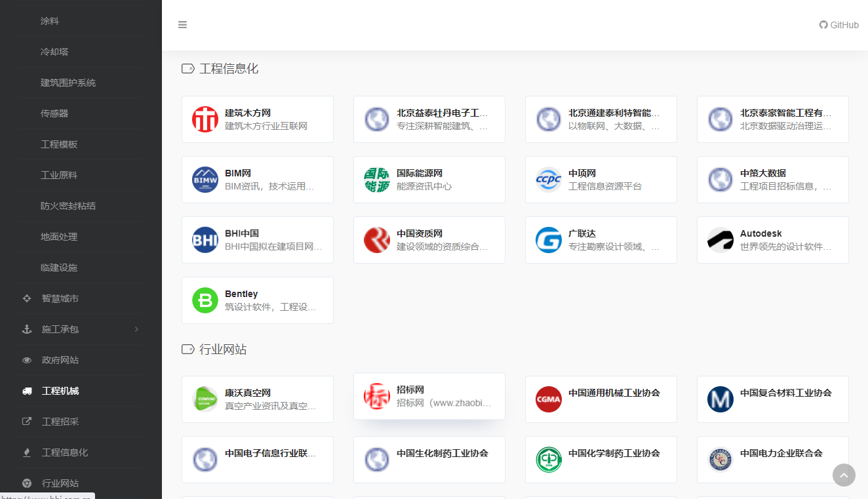Click the BHI中国 logo icon
The image size is (868, 499).
pos(205,240)
